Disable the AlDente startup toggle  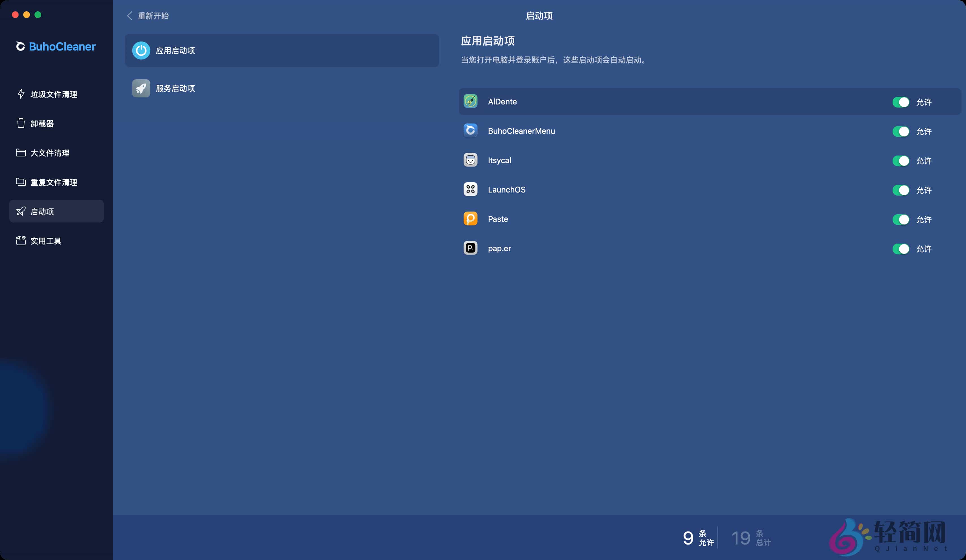pyautogui.click(x=902, y=102)
